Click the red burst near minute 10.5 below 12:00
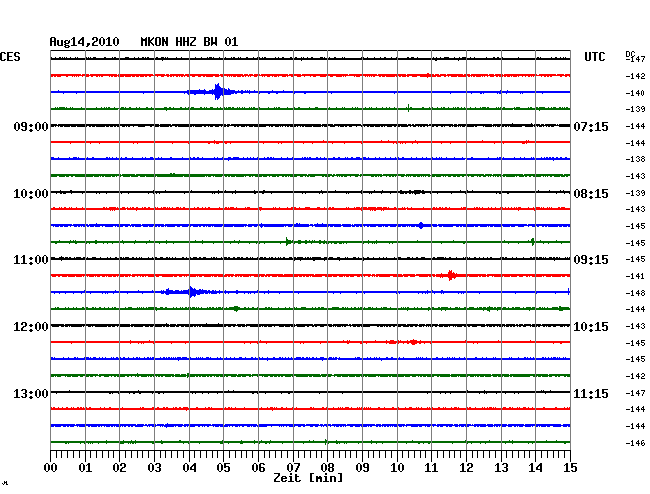The image size is (650, 494). coord(413,342)
